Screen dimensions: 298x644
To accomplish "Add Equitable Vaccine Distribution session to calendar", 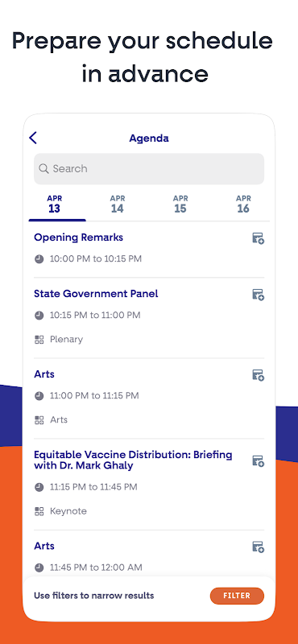I will tap(258, 461).
